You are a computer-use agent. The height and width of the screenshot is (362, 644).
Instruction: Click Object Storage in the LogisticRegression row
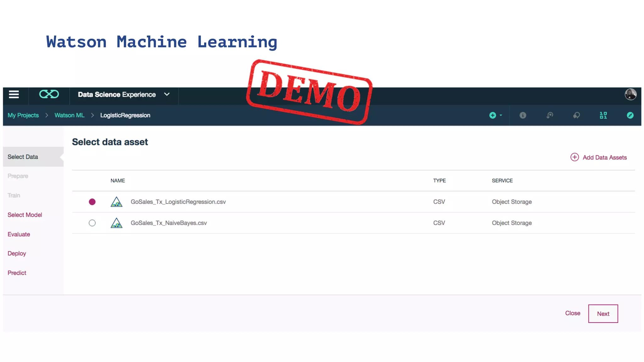pos(512,202)
